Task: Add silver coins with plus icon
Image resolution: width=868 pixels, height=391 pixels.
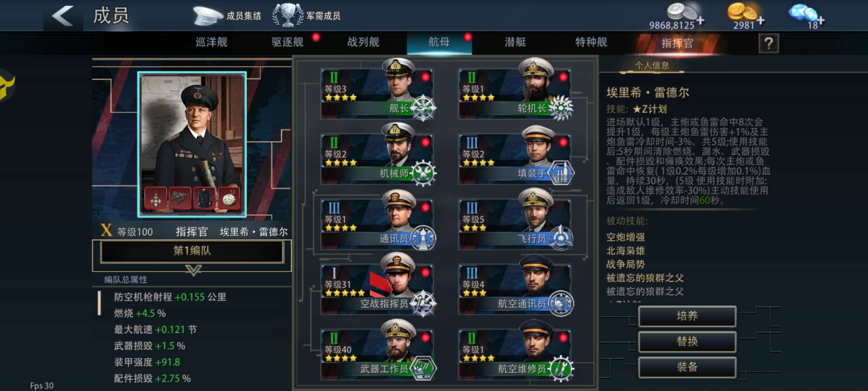Action: pos(700,21)
